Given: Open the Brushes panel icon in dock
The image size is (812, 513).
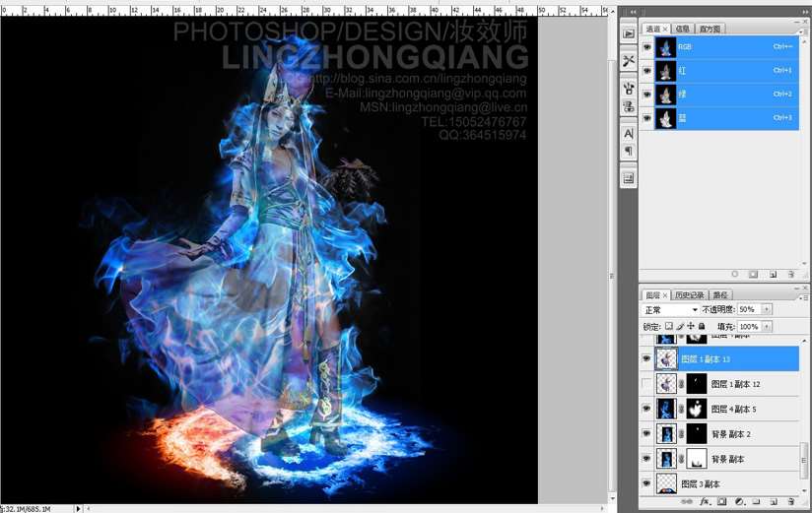Looking at the screenshot, I should point(629,88).
